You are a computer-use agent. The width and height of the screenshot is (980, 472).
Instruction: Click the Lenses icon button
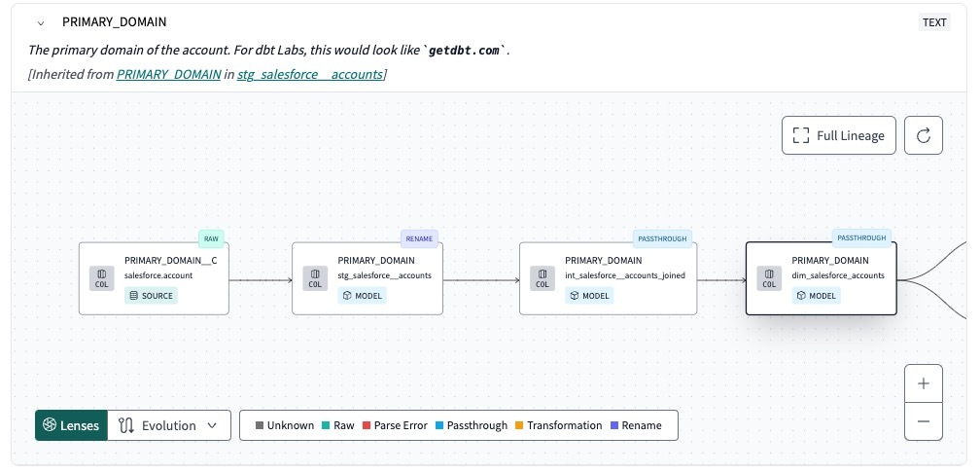(x=71, y=425)
